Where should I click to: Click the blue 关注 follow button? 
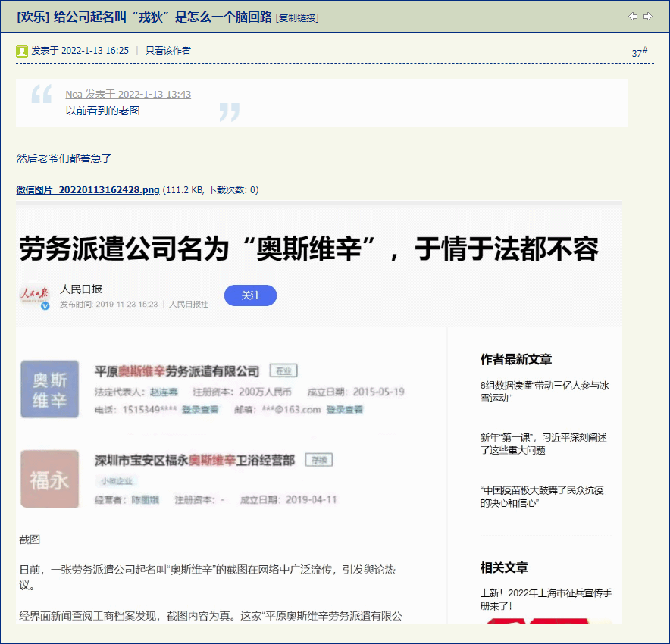point(250,295)
